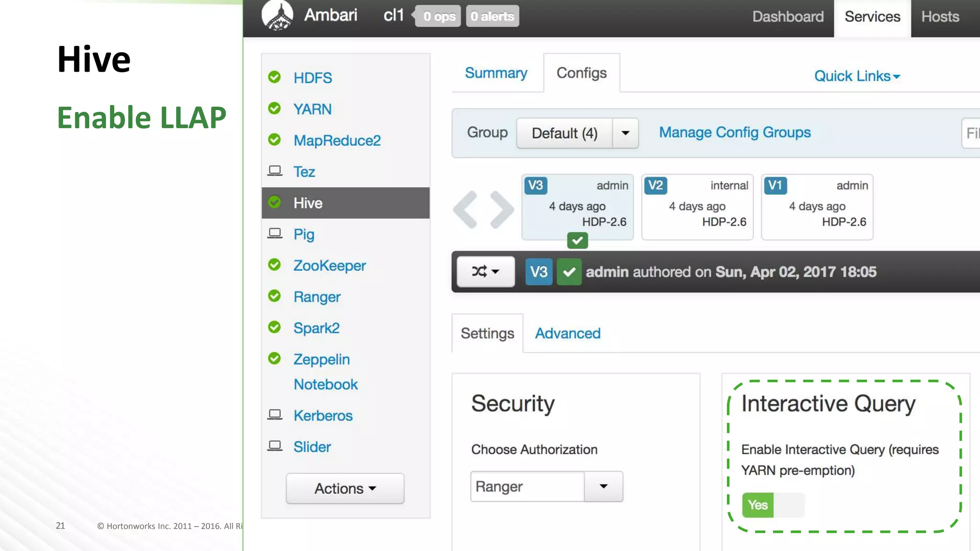The height and width of the screenshot is (551, 980).
Task: Switch to the Summary tab
Action: (496, 73)
